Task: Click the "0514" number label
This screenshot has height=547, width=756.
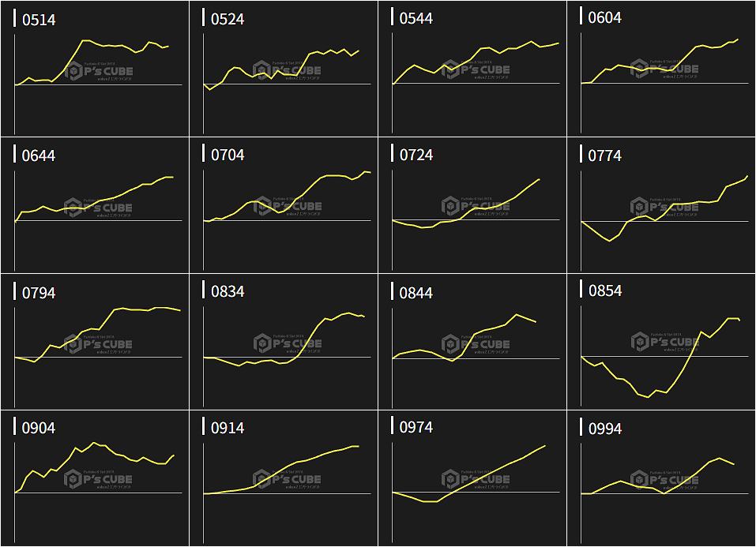Action: 39,20
